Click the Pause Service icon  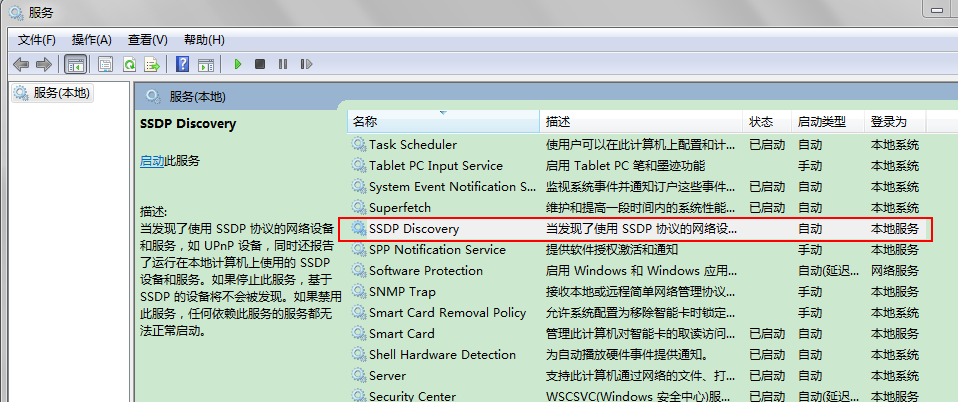point(282,64)
